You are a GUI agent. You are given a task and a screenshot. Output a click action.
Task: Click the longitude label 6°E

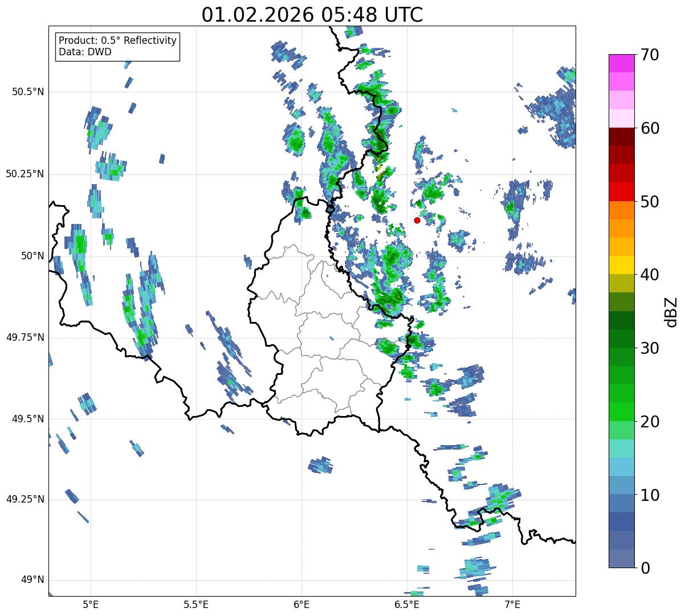pos(301,604)
